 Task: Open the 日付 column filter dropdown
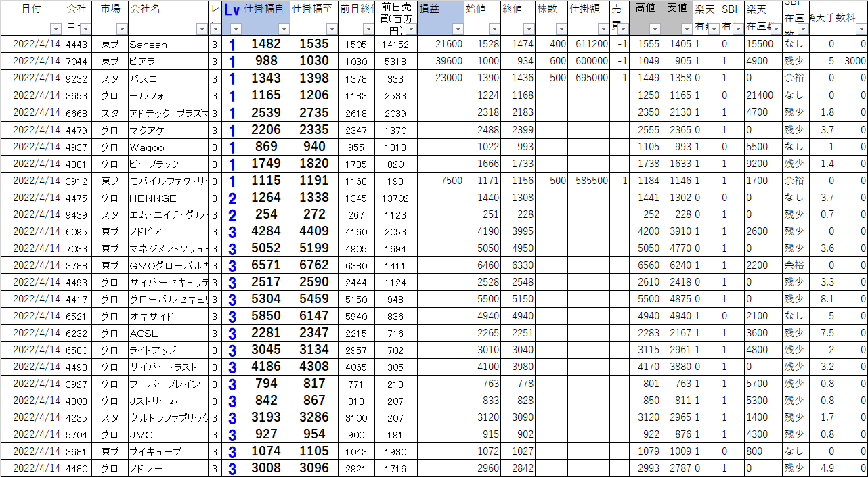click(x=56, y=29)
